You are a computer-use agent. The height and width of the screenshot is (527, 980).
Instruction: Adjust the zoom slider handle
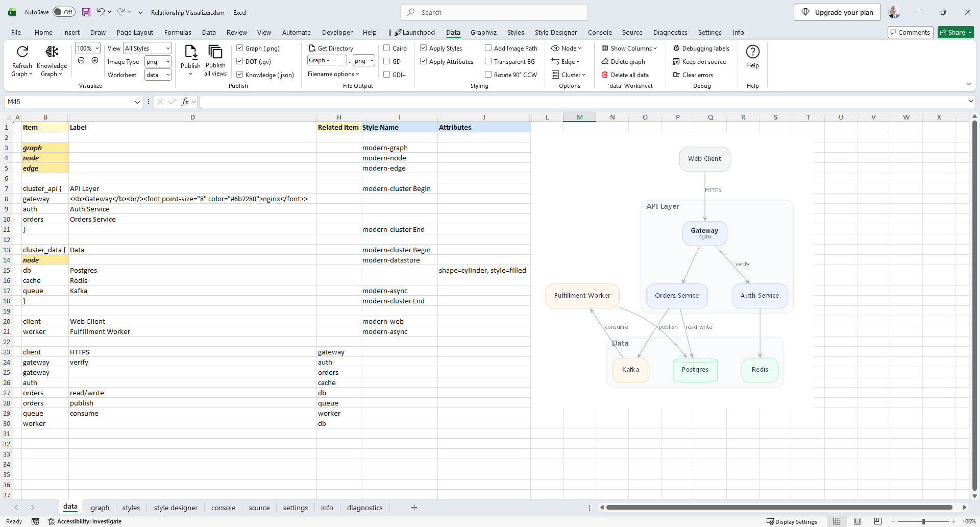(923, 521)
